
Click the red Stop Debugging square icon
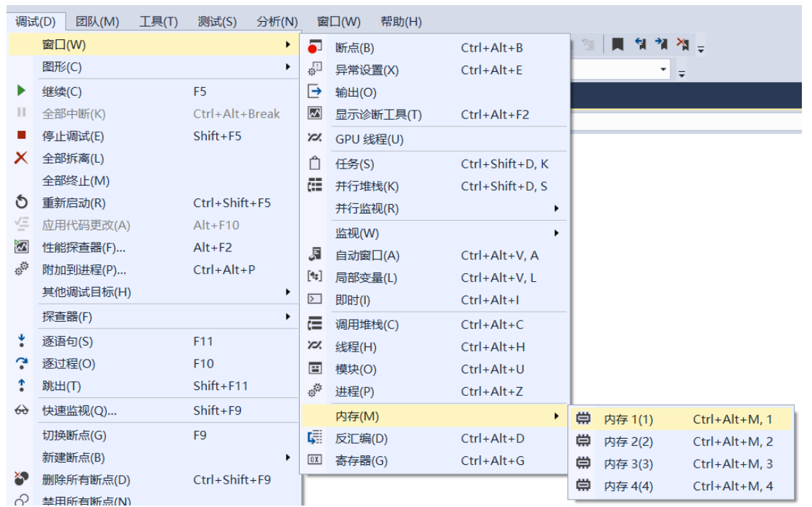coord(21,135)
